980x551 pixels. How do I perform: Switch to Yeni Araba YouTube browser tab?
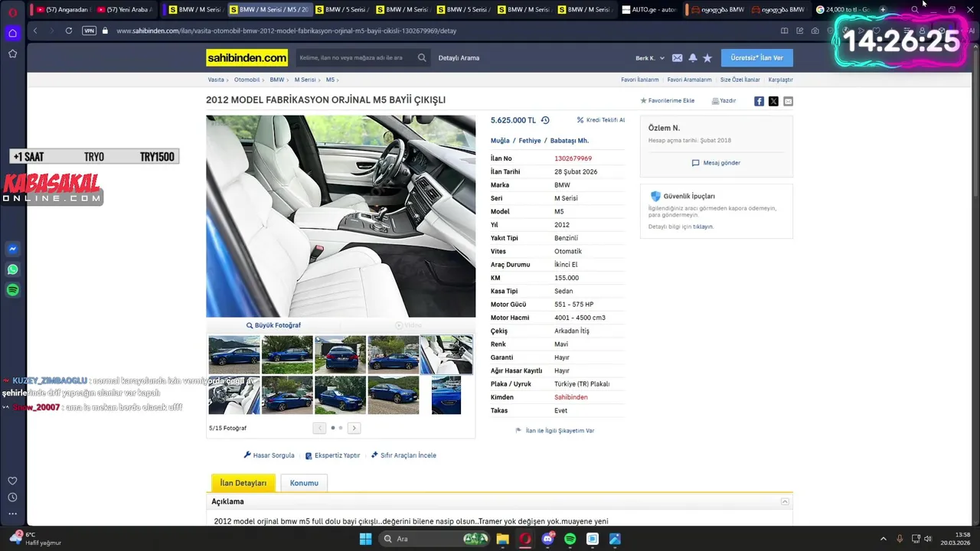coord(124,10)
